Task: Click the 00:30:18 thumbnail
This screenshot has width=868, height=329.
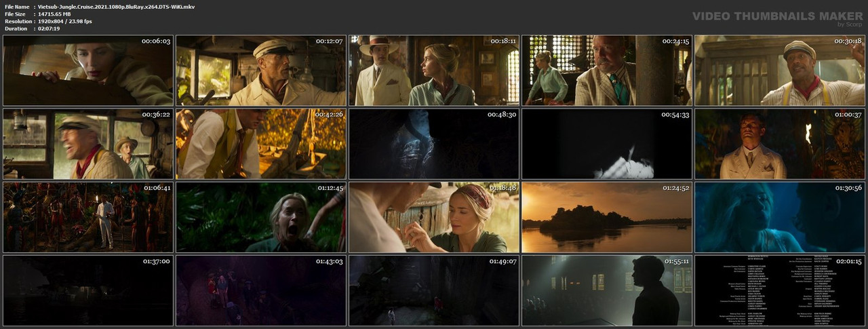Action: click(x=780, y=71)
